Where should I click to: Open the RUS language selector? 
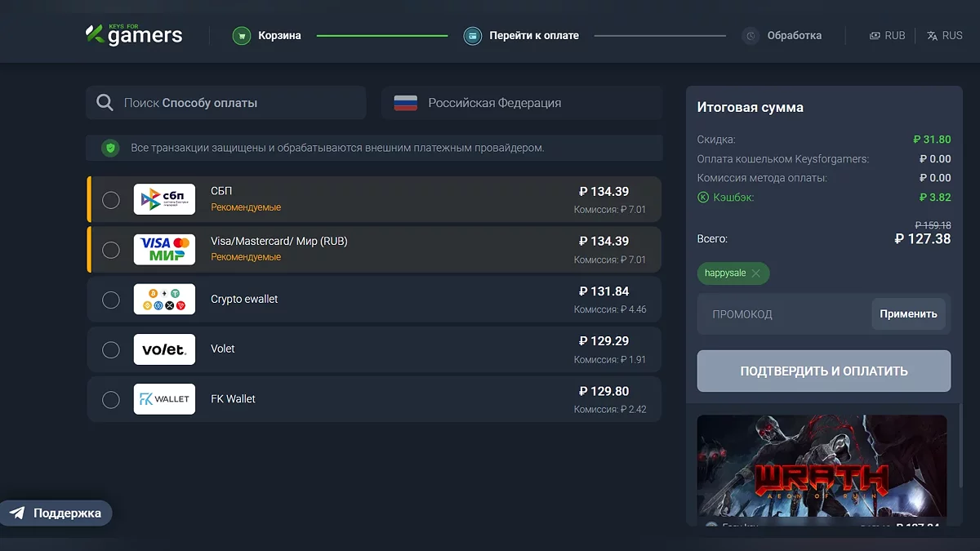pos(945,36)
